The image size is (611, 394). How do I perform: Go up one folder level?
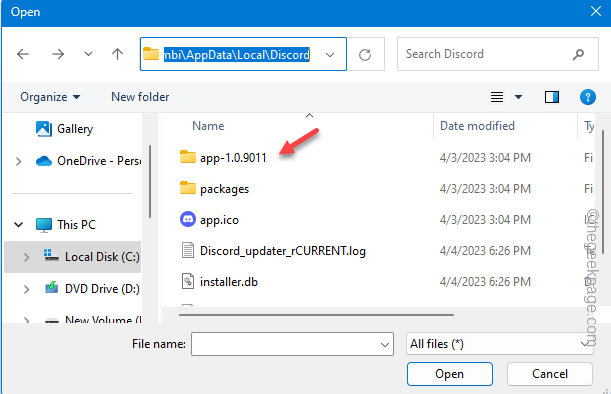(117, 54)
